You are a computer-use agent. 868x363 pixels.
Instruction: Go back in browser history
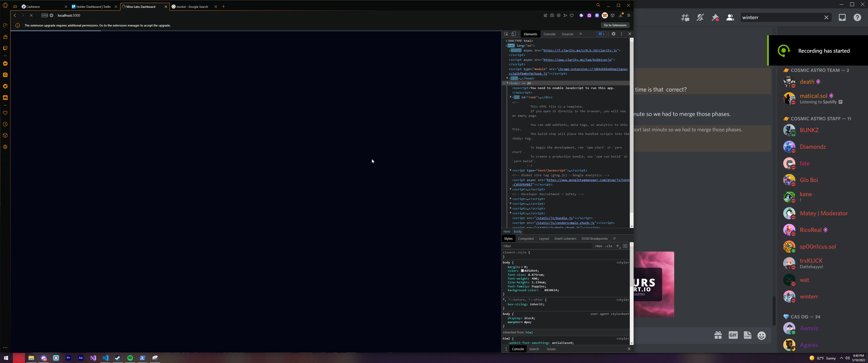[15, 15]
